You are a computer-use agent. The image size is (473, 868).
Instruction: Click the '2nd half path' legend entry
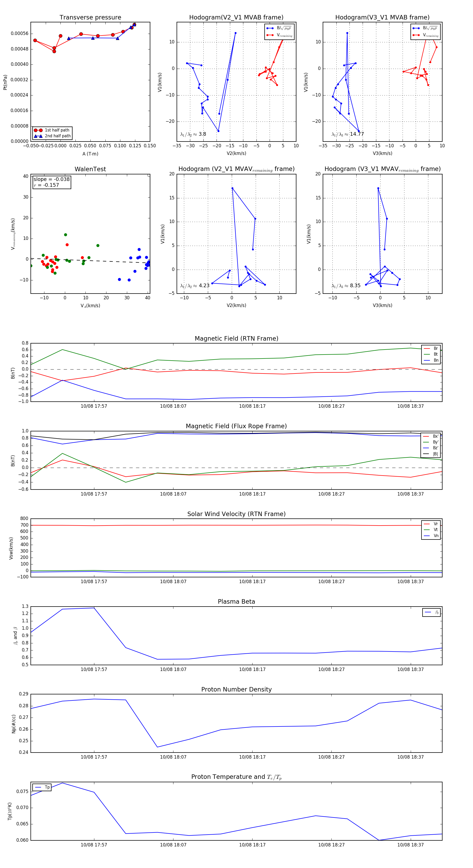click(52, 136)
